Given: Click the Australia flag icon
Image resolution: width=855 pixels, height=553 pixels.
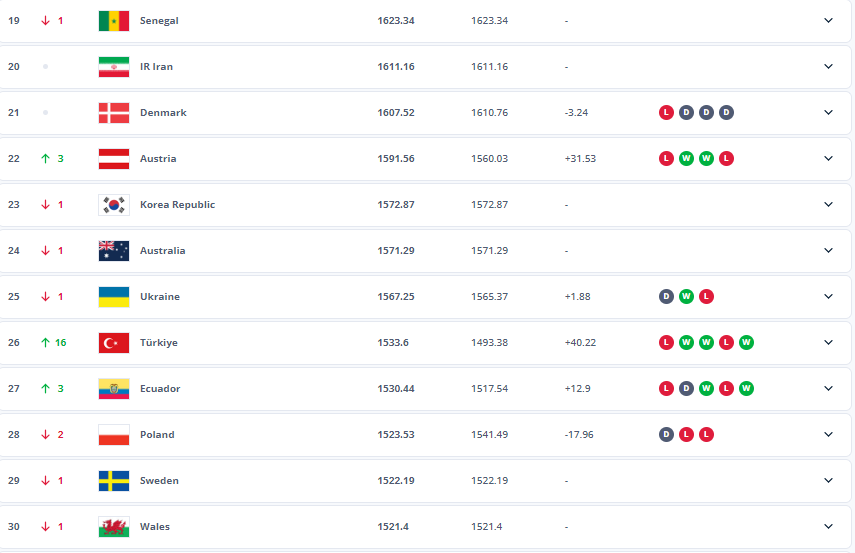Looking at the screenshot, I should click(113, 250).
